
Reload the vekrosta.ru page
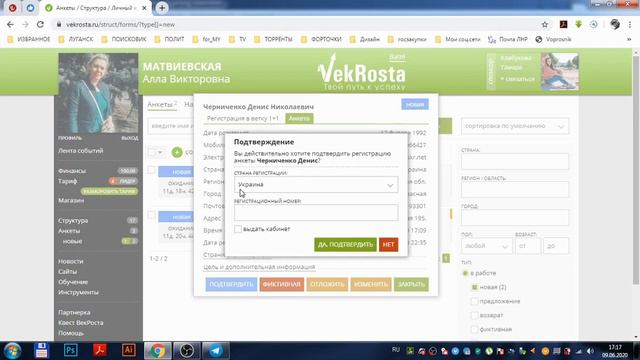40,24
